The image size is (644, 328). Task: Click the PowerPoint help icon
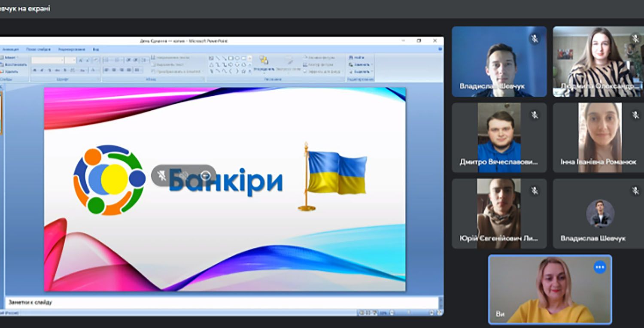coord(440,49)
